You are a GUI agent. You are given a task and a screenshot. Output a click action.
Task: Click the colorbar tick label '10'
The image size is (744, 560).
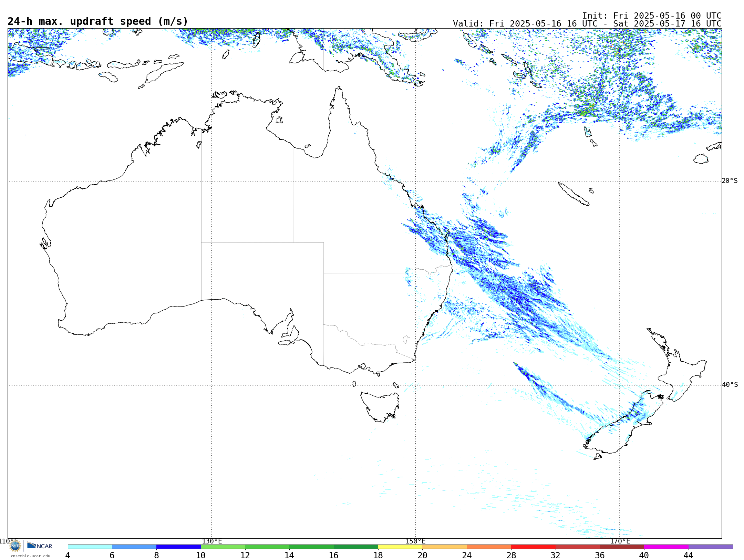click(x=201, y=555)
